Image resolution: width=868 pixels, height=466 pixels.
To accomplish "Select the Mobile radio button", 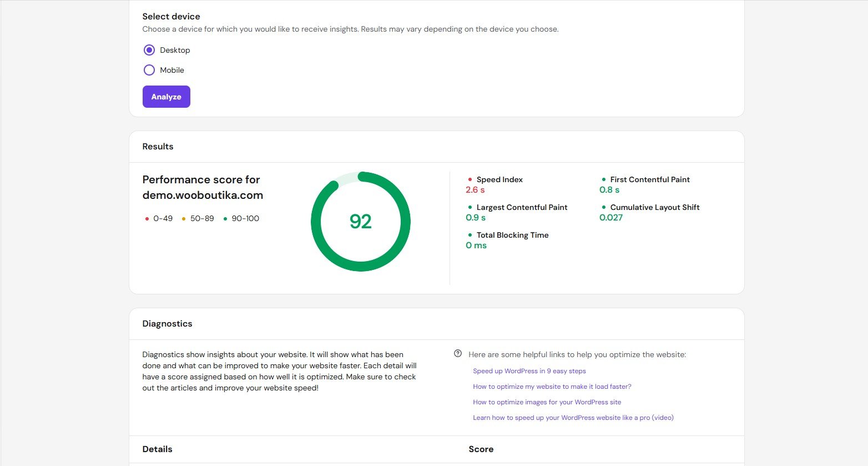I will [149, 70].
